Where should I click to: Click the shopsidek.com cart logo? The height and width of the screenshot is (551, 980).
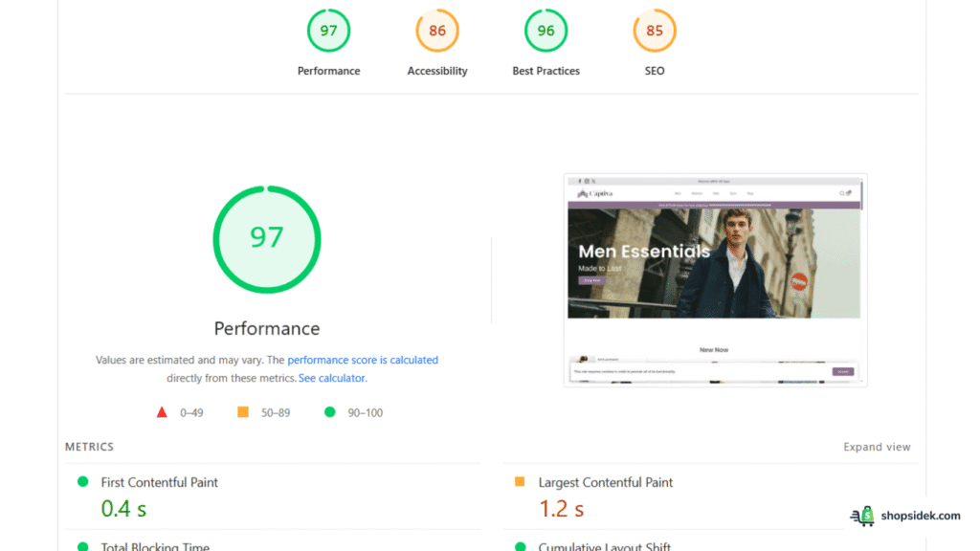click(863, 516)
